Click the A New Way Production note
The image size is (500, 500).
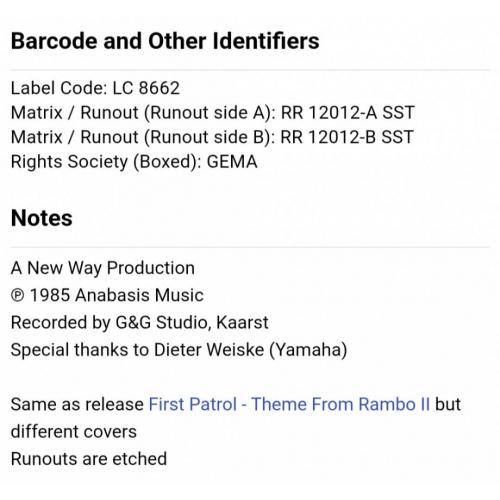click(x=103, y=268)
